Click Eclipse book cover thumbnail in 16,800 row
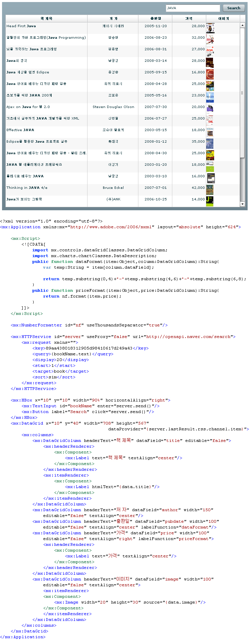The height and width of the screenshot is (644, 251). [x=210, y=74]
